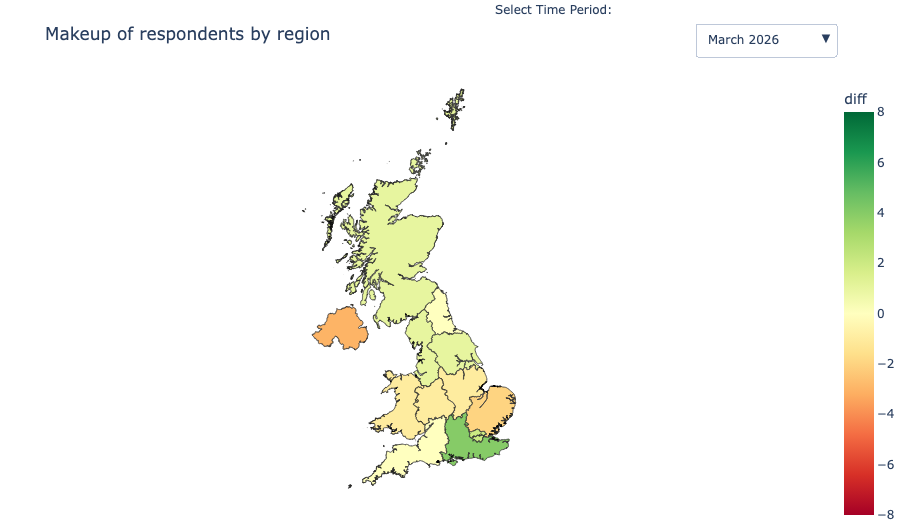Select Yorkshire and the Humber region

(x=455, y=352)
